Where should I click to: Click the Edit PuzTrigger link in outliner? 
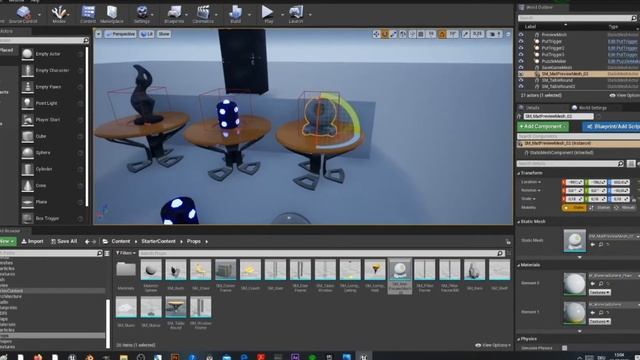click(x=622, y=42)
